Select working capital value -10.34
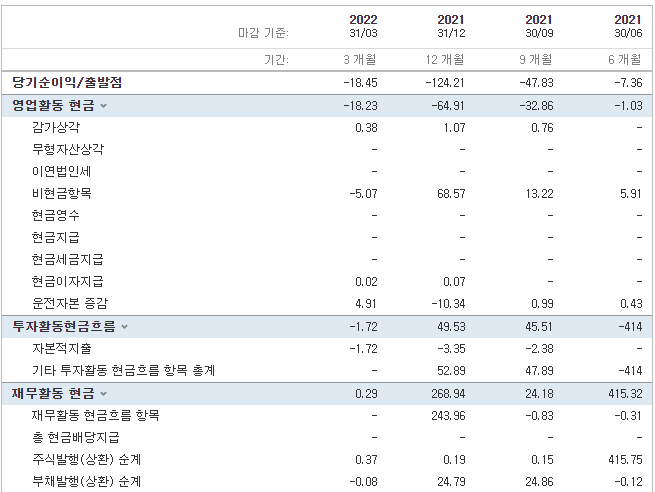Image resolution: width=655 pixels, height=492 pixels. pos(448,304)
